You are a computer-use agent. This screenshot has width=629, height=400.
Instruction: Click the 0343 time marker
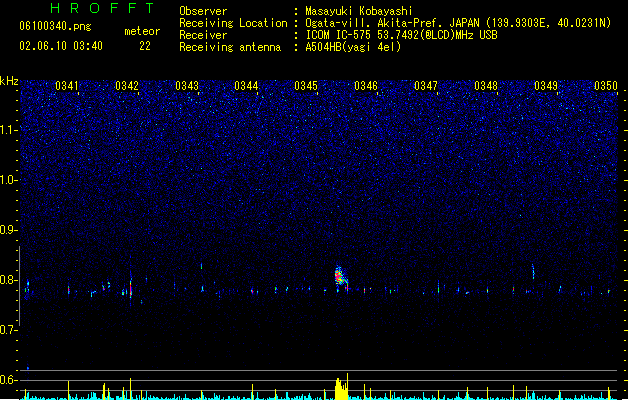187,86
